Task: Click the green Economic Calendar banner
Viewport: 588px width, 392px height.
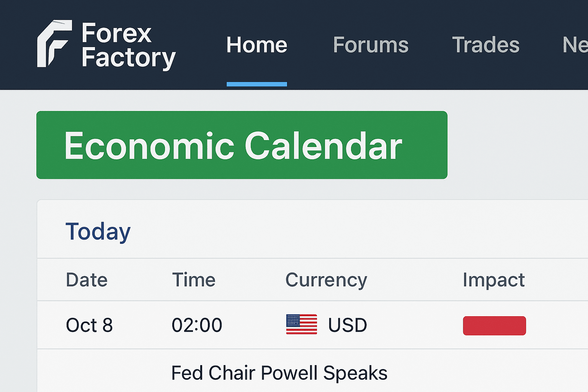Action: coord(242,145)
